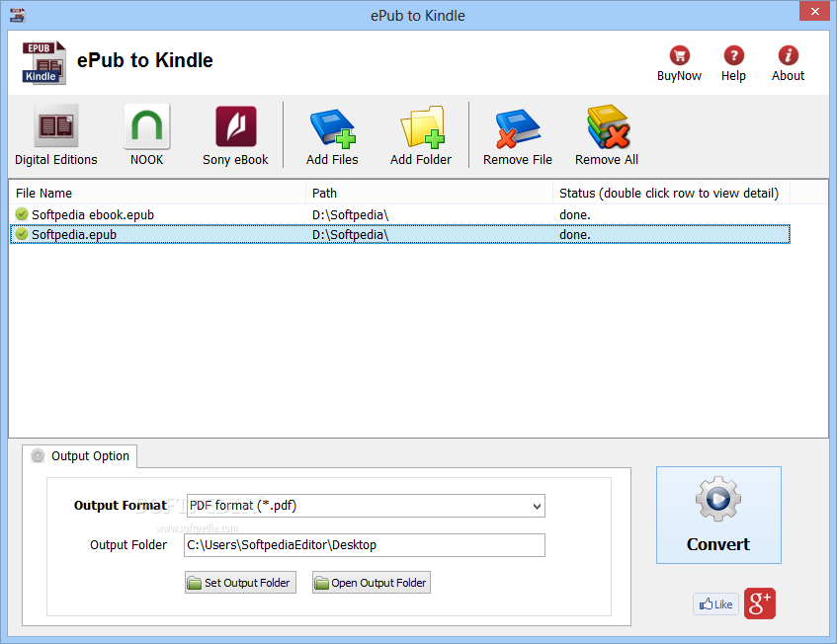The width and height of the screenshot is (837, 644).
Task: Open the Digital Editions library import
Action: coord(56,125)
